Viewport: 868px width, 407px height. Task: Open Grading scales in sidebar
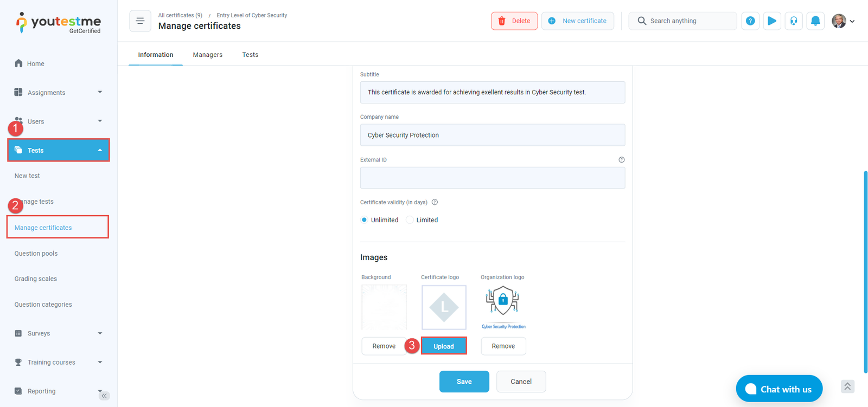36,279
